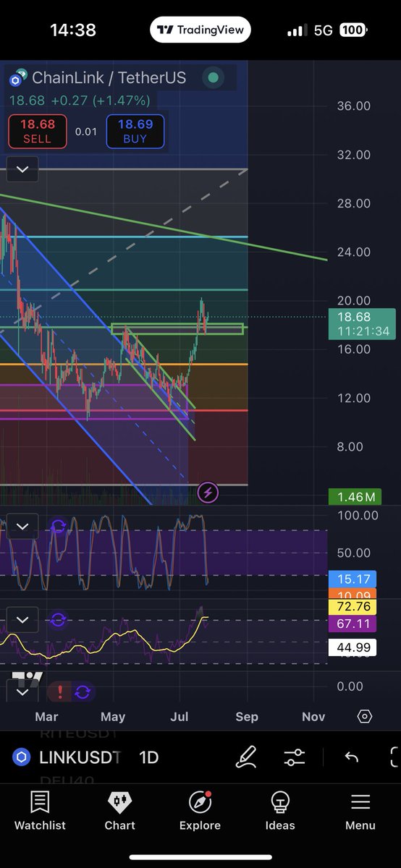Tap the Nov date on time axis
Viewport: 401px width, 868px height.
pyautogui.click(x=313, y=717)
